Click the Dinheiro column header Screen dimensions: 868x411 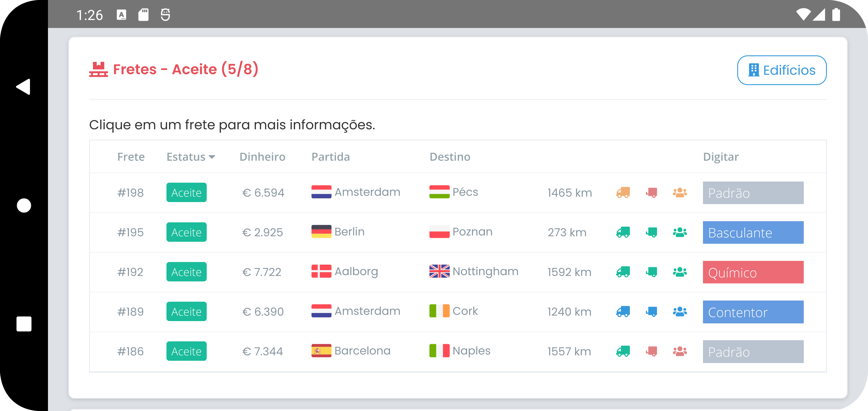262,157
